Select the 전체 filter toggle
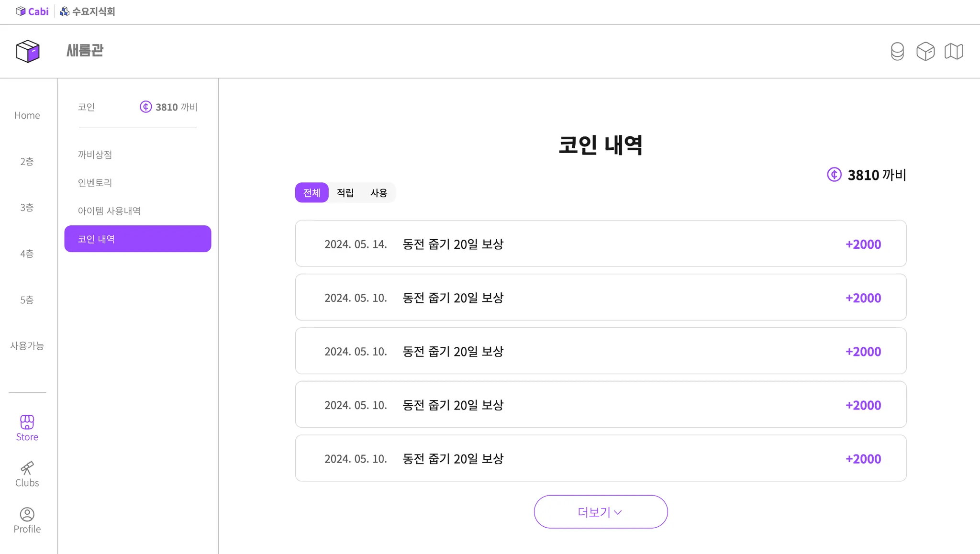 tap(312, 192)
